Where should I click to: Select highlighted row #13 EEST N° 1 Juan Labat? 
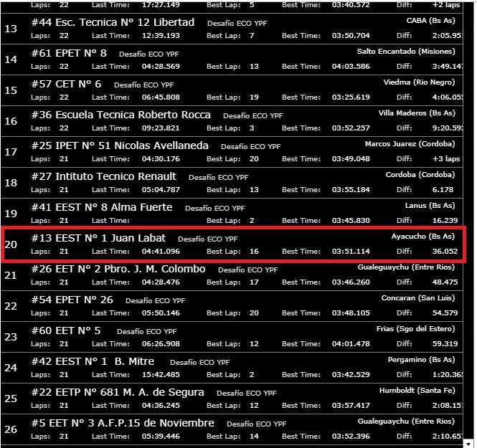(100, 238)
